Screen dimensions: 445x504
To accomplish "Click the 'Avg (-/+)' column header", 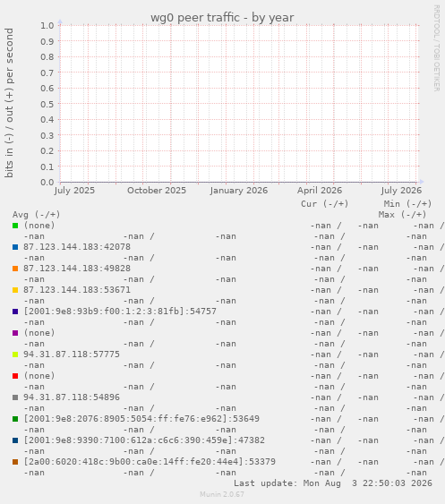I will tap(37, 214).
